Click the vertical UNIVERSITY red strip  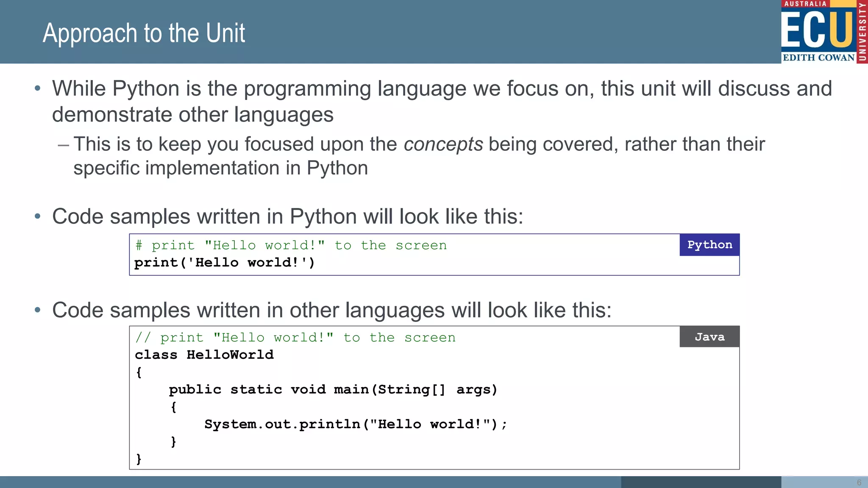pyautogui.click(x=862, y=32)
